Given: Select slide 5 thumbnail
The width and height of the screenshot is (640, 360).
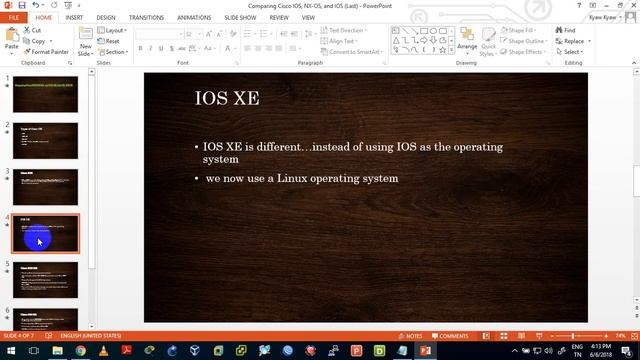Looking at the screenshot, I should pos(45,280).
